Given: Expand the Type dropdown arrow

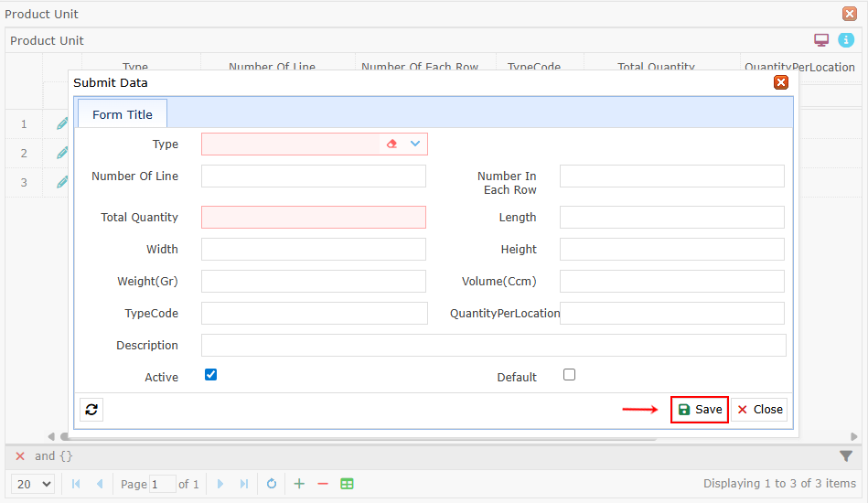Looking at the screenshot, I should tap(415, 144).
